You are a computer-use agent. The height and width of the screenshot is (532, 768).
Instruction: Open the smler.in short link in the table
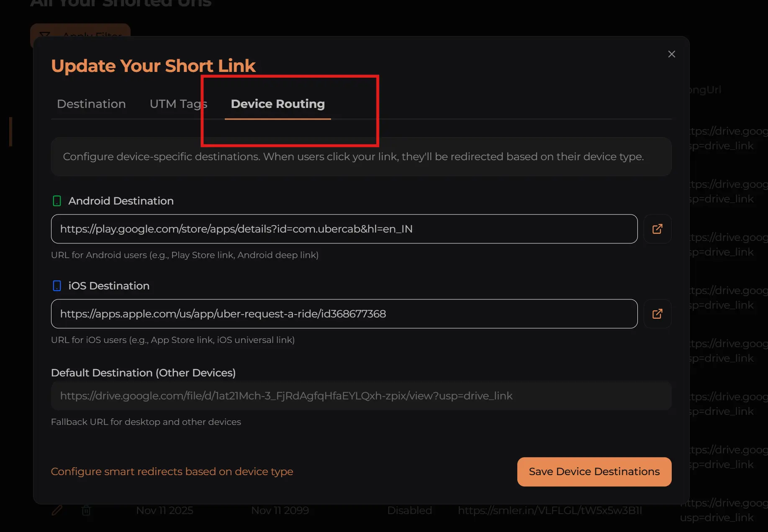coord(550,510)
